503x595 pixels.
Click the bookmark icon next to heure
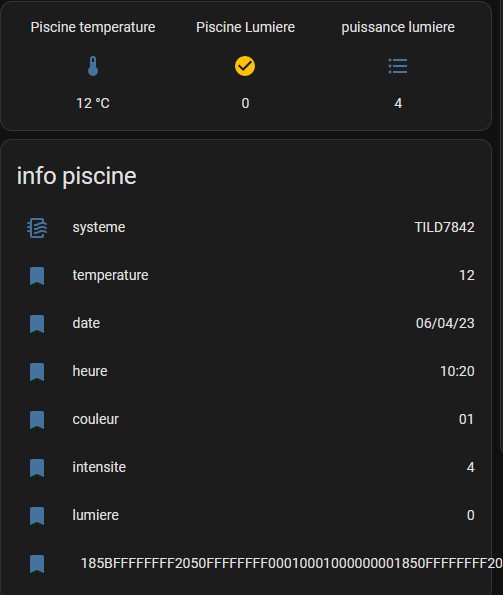[x=37, y=371]
